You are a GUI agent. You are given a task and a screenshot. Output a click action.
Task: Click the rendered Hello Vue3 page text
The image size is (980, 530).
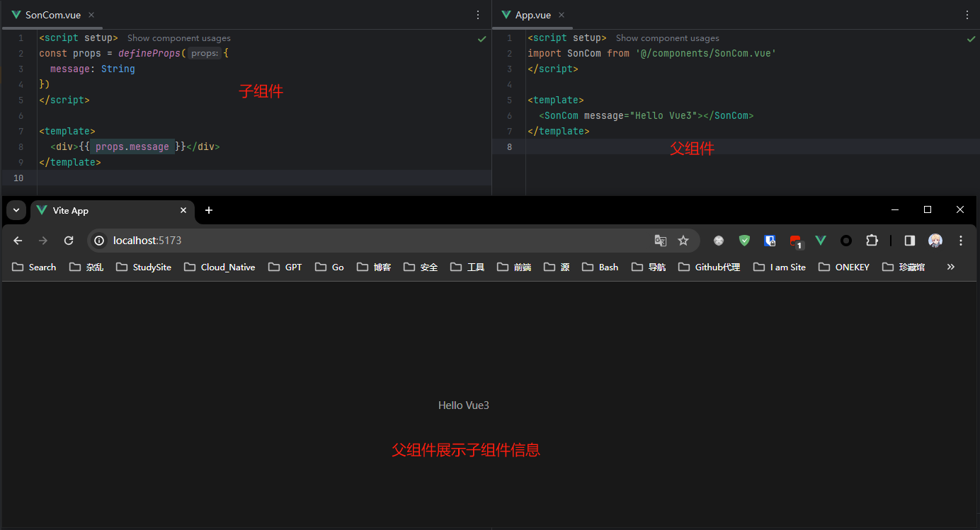(x=464, y=405)
